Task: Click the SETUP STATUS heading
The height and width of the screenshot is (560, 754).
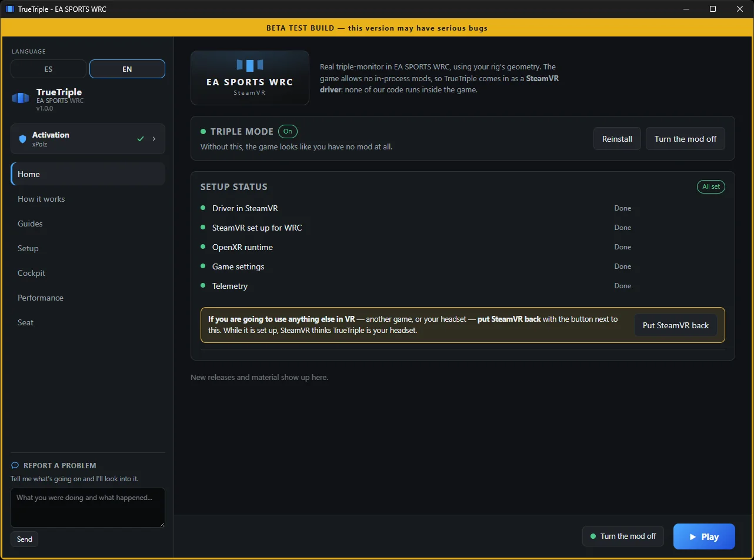Action: point(234,186)
